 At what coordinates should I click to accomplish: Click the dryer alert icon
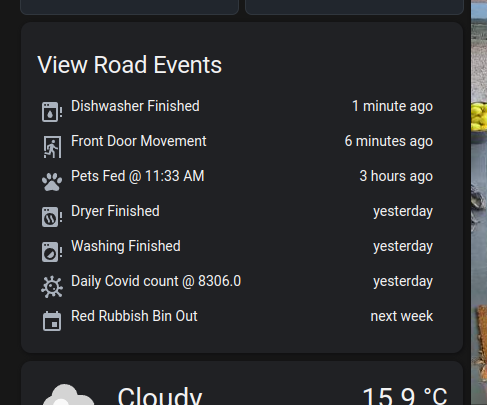(x=52, y=217)
